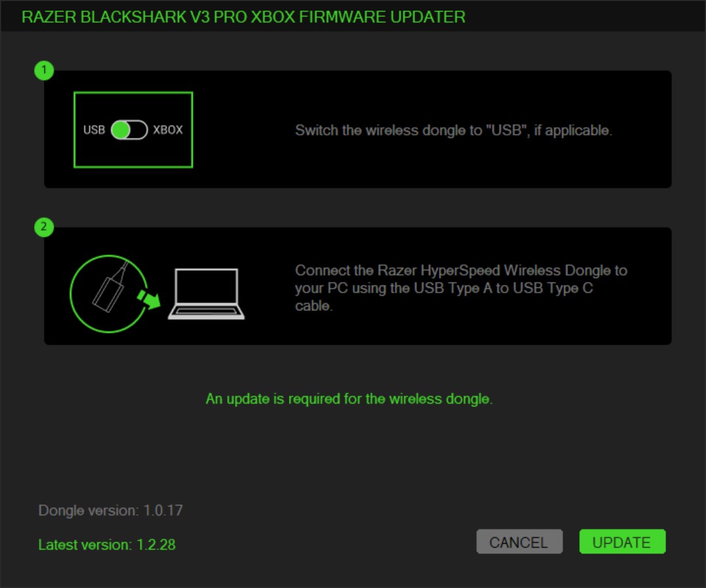Image resolution: width=706 pixels, height=588 pixels.
Task: Click the Dongle version 1.0.17 text
Action: tap(110, 511)
